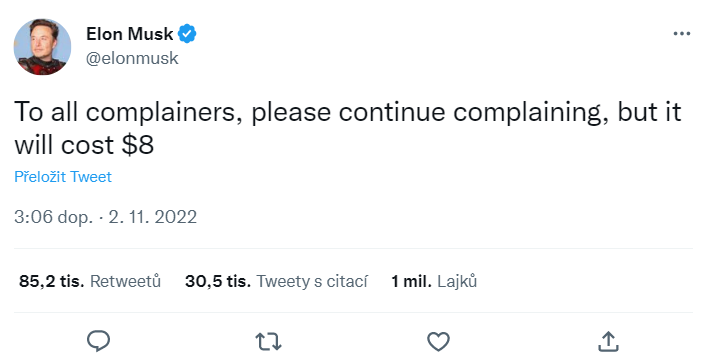The width and height of the screenshot is (712, 364).
Task: Open the three-dot more options menu
Action: coord(682,34)
